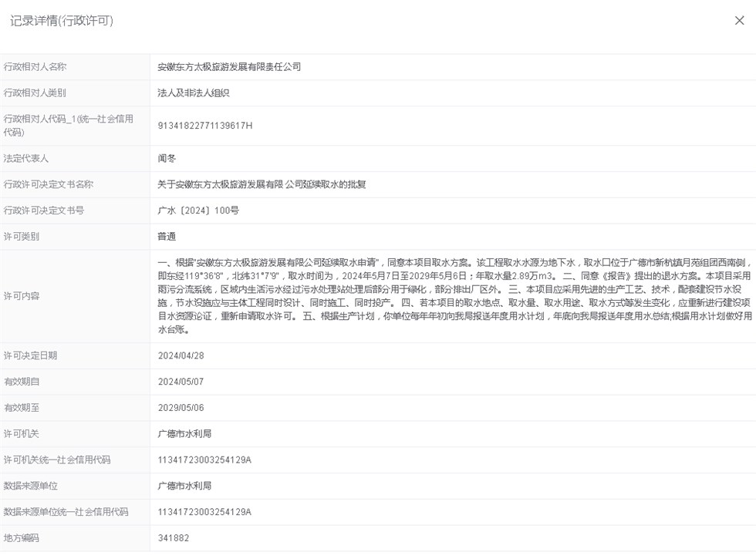Select the valid-from date 2024/05/07
This screenshot has height=559, width=756.
pos(181,382)
